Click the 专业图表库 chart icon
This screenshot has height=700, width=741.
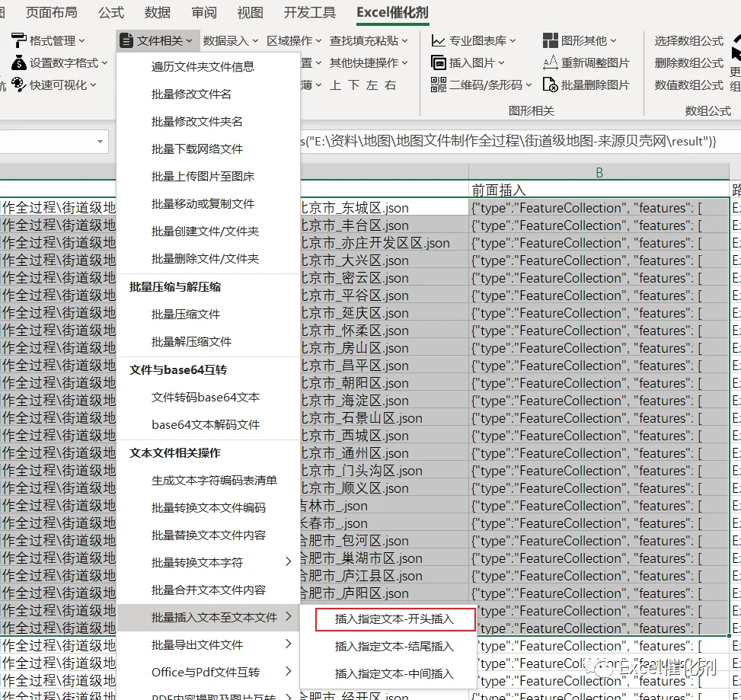coord(438,41)
